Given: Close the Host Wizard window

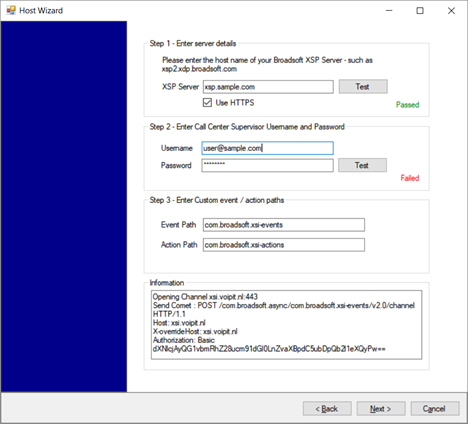Looking at the screenshot, I should point(451,11).
